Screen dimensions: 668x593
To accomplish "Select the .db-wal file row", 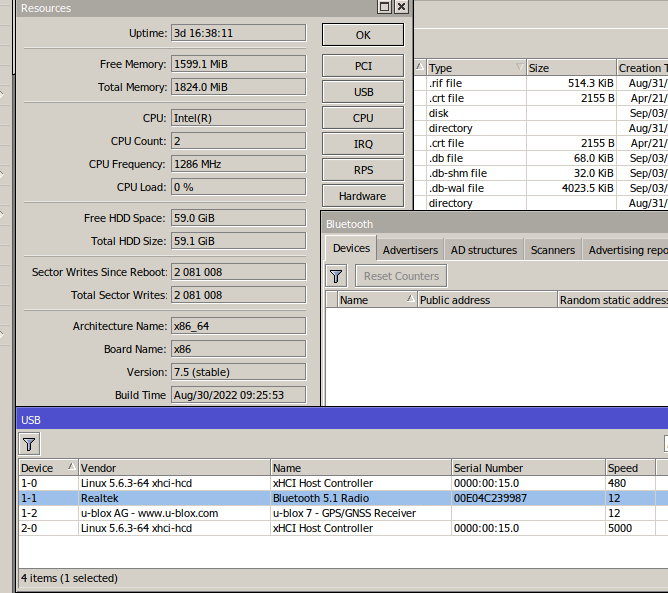I will click(x=541, y=188).
